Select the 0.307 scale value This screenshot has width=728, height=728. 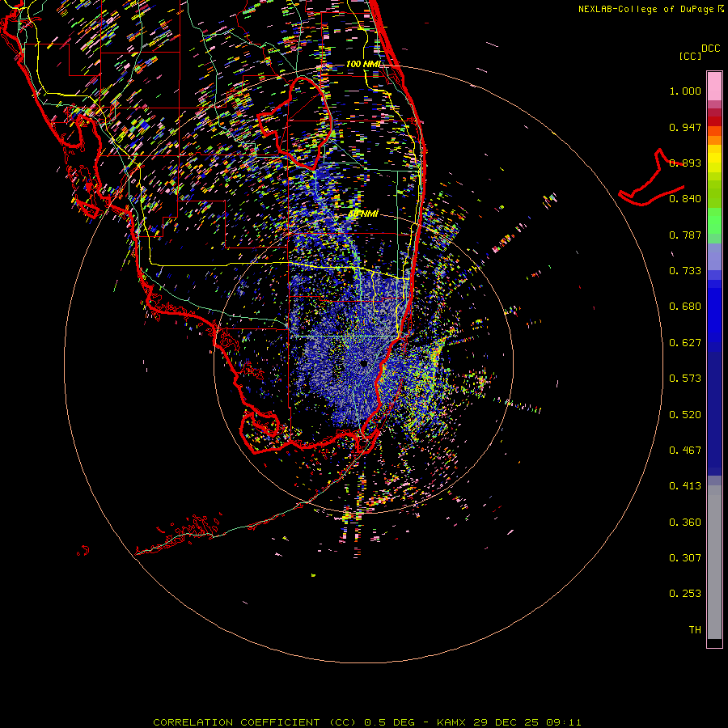pos(685,558)
